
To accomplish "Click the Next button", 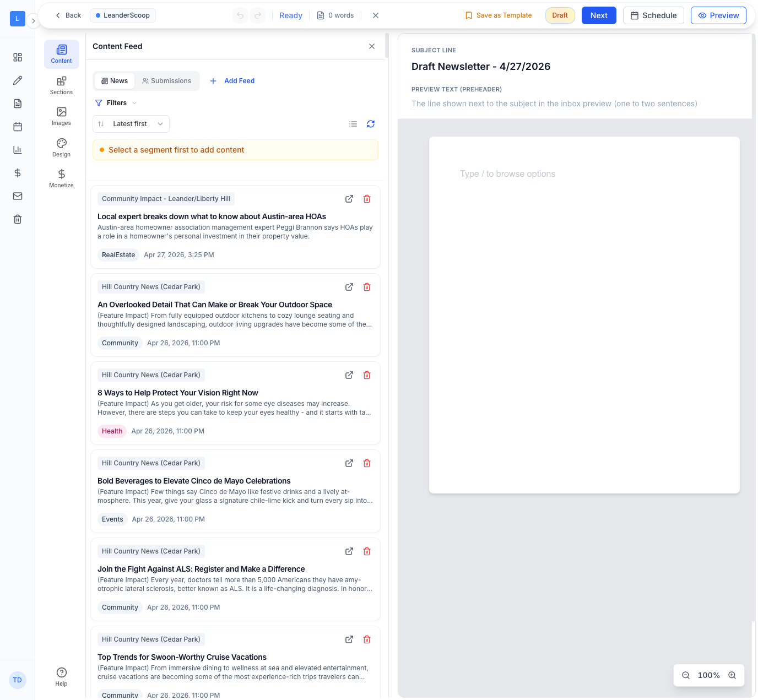I will [599, 15].
